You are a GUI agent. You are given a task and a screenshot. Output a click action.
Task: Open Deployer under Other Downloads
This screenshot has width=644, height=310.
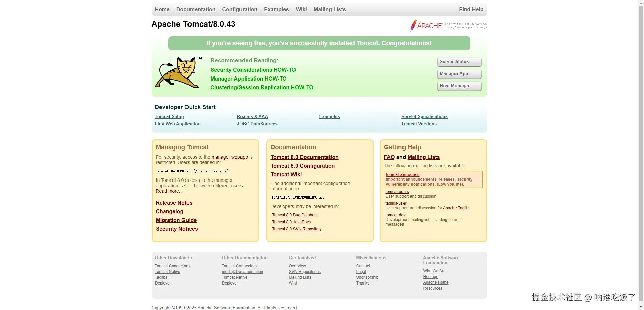click(x=163, y=283)
